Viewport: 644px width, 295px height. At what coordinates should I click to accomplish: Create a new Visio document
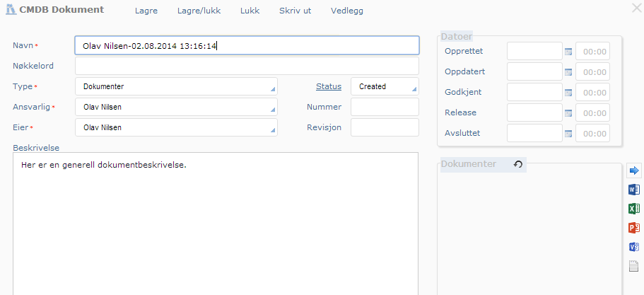(x=634, y=247)
